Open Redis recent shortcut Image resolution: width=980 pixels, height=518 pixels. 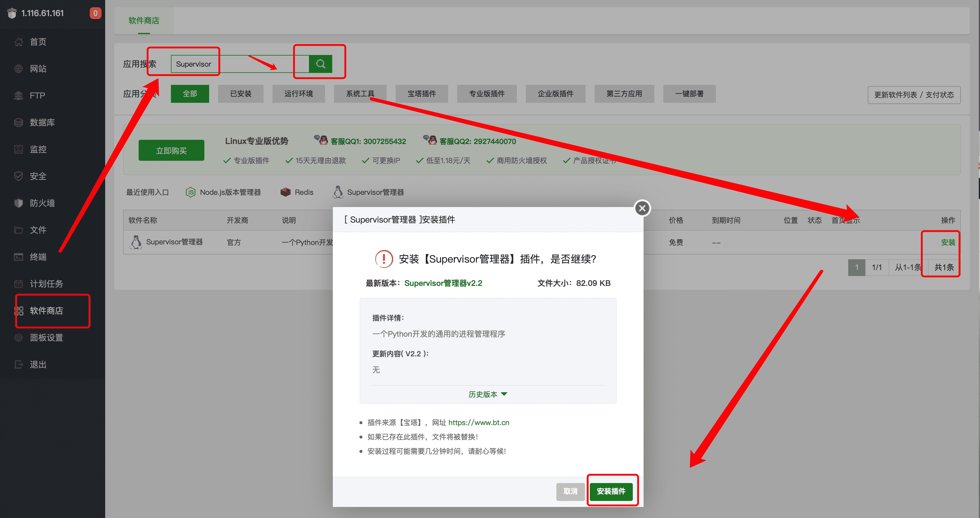(x=297, y=192)
